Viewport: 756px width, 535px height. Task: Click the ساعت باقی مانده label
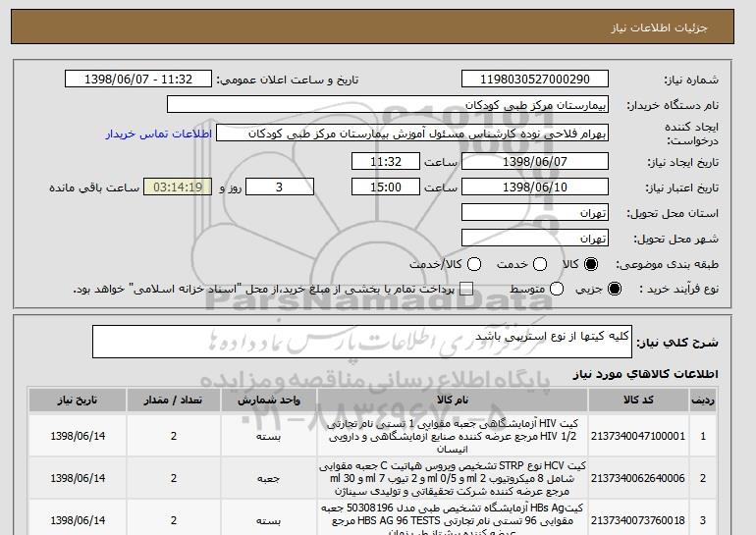(x=94, y=187)
